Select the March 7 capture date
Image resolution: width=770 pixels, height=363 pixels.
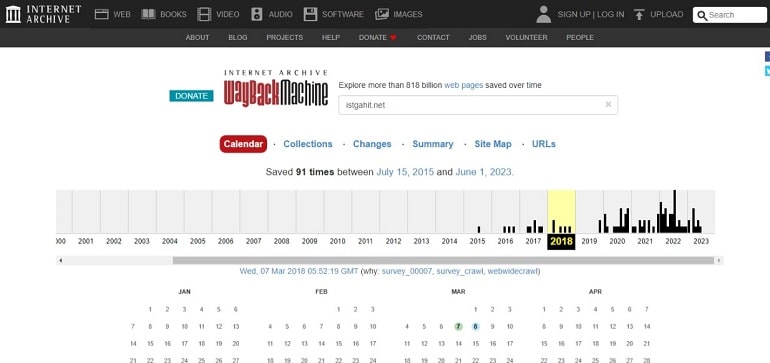click(458, 327)
